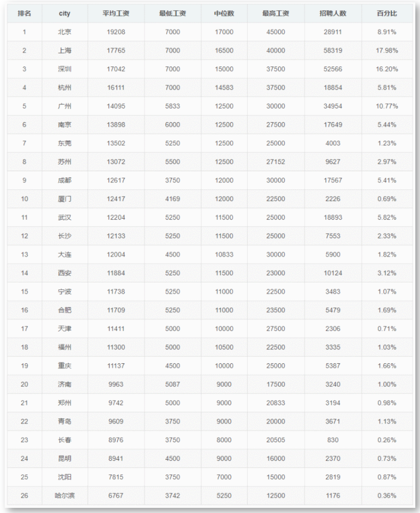The width and height of the screenshot is (420, 513).
Task: Click highest salary value 27152
Action: pyautogui.click(x=275, y=162)
